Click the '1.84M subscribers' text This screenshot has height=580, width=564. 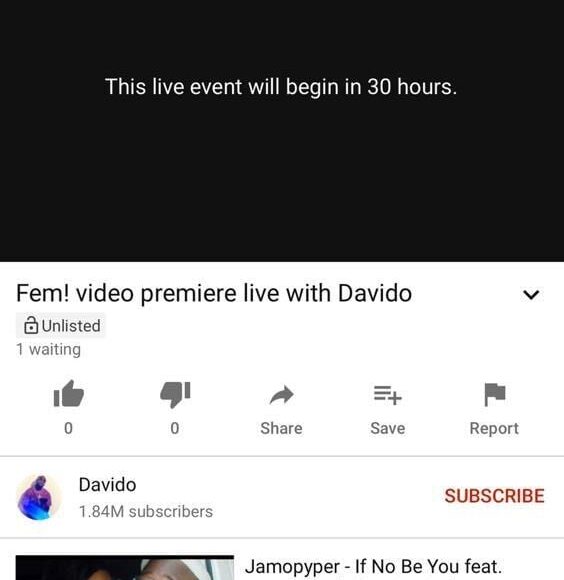(146, 512)
